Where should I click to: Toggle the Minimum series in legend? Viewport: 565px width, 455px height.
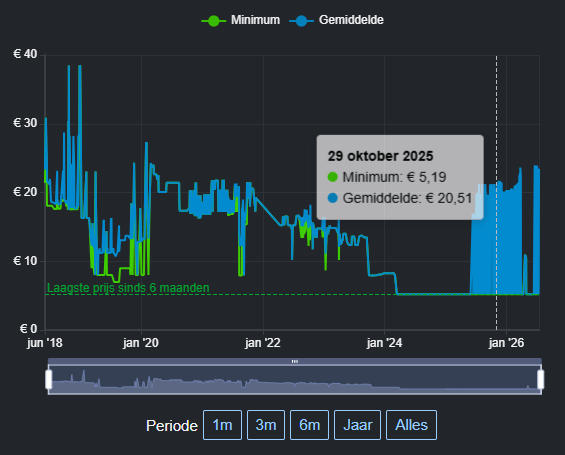(x=241, y=20)
